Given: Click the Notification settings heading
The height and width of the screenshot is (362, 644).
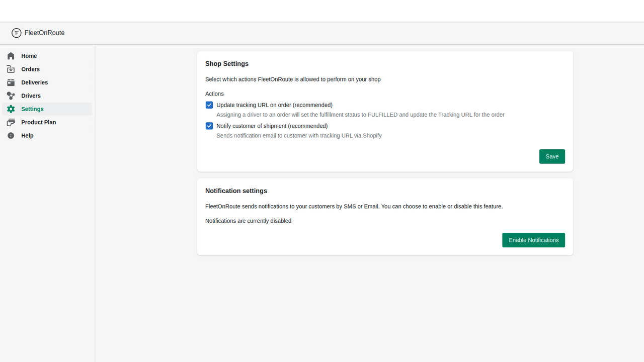Looking at the screenshot, I should point(236,191).
